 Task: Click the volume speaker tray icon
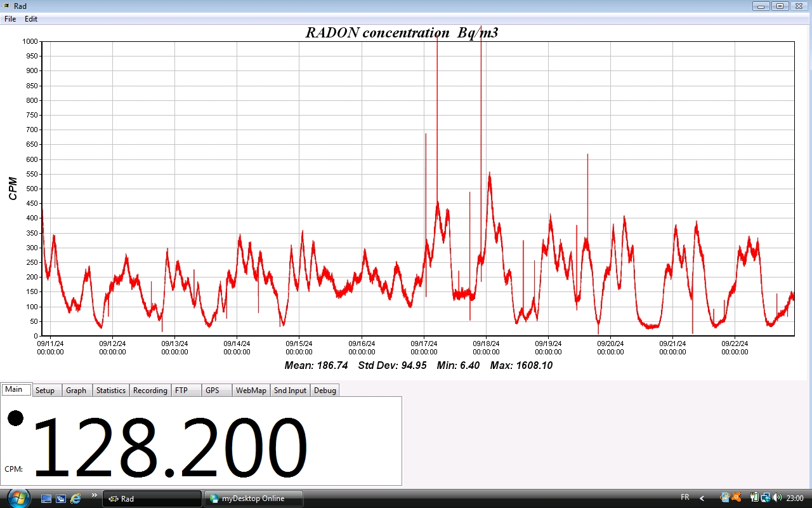click(777, 498)
